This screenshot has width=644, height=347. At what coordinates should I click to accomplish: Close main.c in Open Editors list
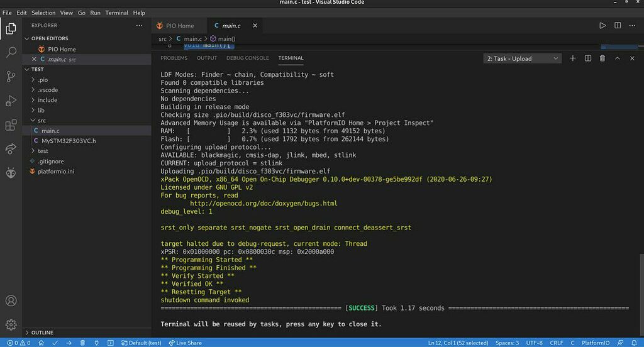click(x=34, y=59)
